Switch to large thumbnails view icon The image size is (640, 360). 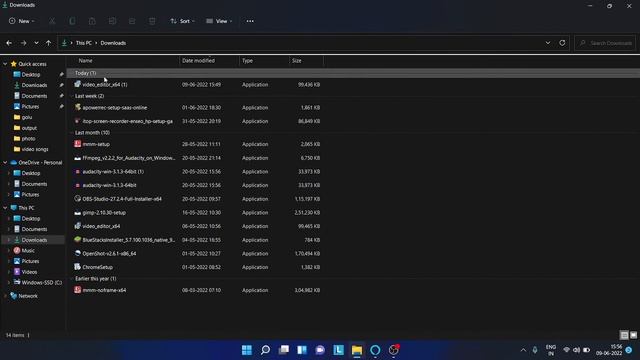pyautogui.click(x=633, y=336)
